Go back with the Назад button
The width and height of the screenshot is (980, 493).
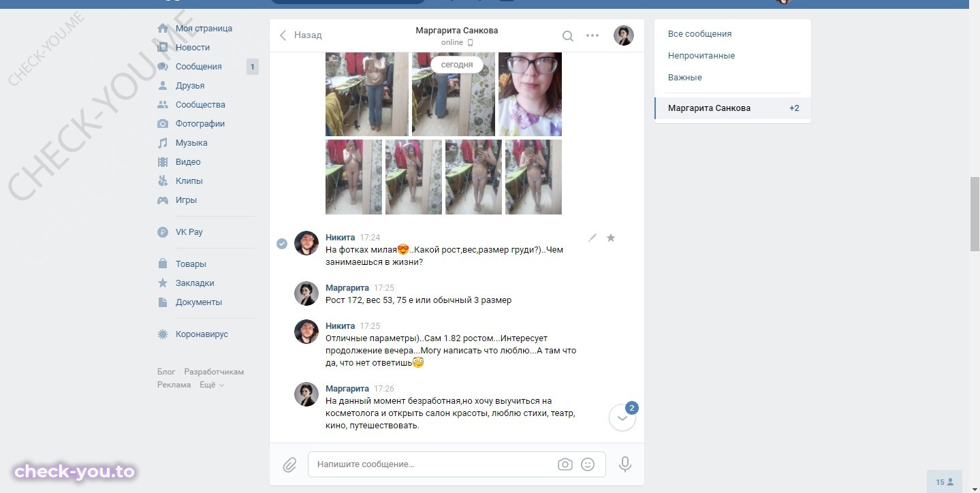[x=301, y=35]
